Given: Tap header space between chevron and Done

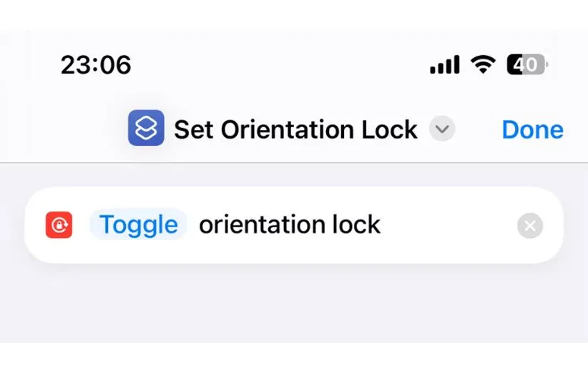Looking at the screenshot, I should (478, 130).
